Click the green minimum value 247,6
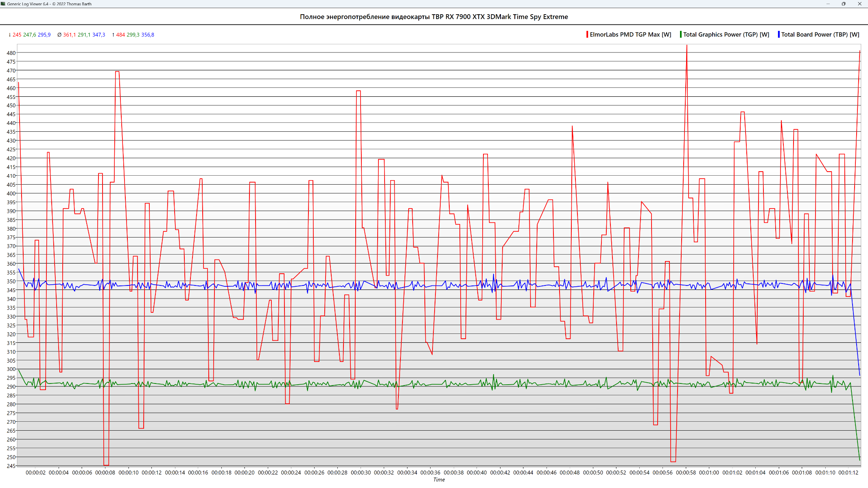Screen dimensions: 868x488 (29, 35)
